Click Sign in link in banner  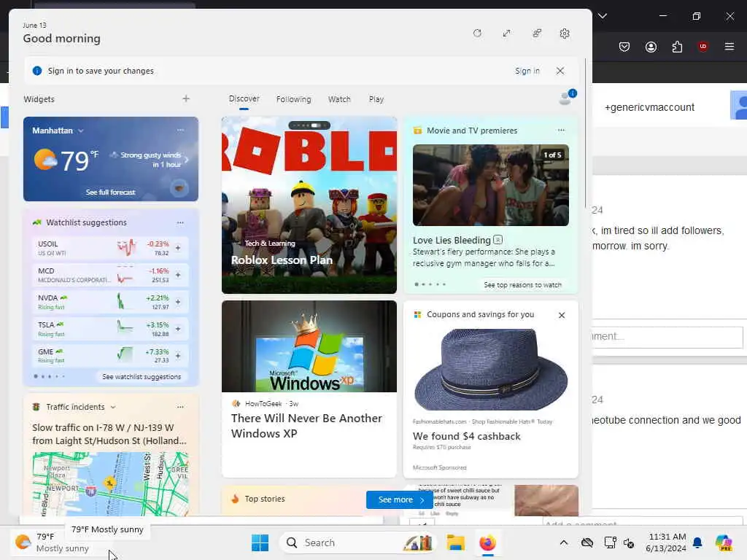click(x=527, y=71)
